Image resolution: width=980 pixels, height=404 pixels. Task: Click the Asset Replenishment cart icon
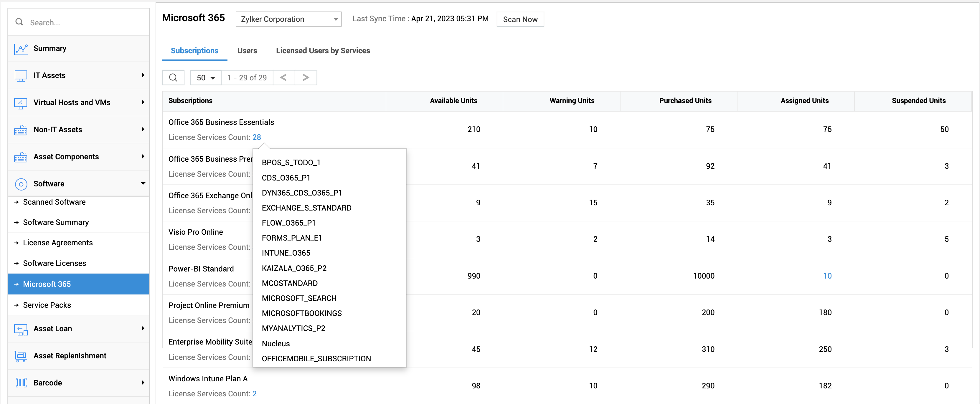[x=21, y=356]
